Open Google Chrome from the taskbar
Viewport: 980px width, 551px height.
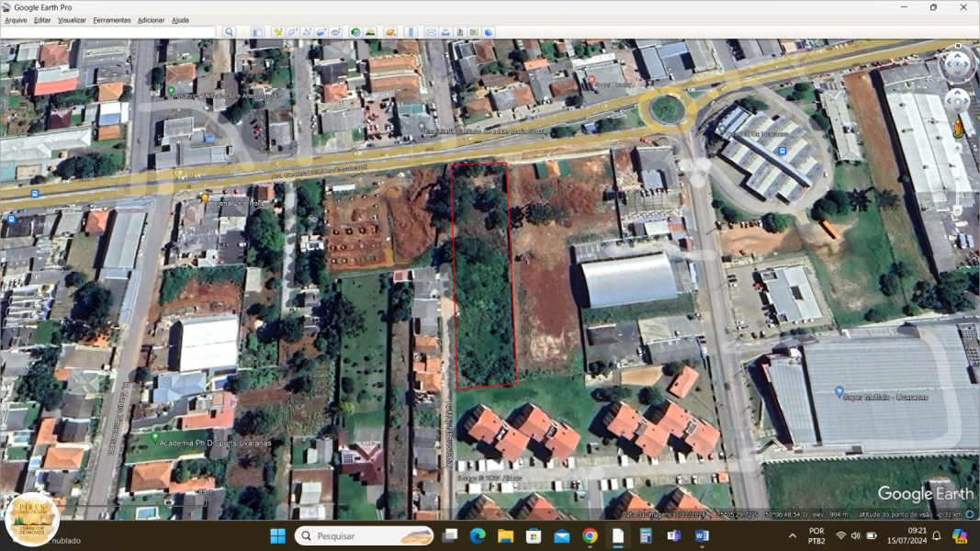[x=590, y=535]
